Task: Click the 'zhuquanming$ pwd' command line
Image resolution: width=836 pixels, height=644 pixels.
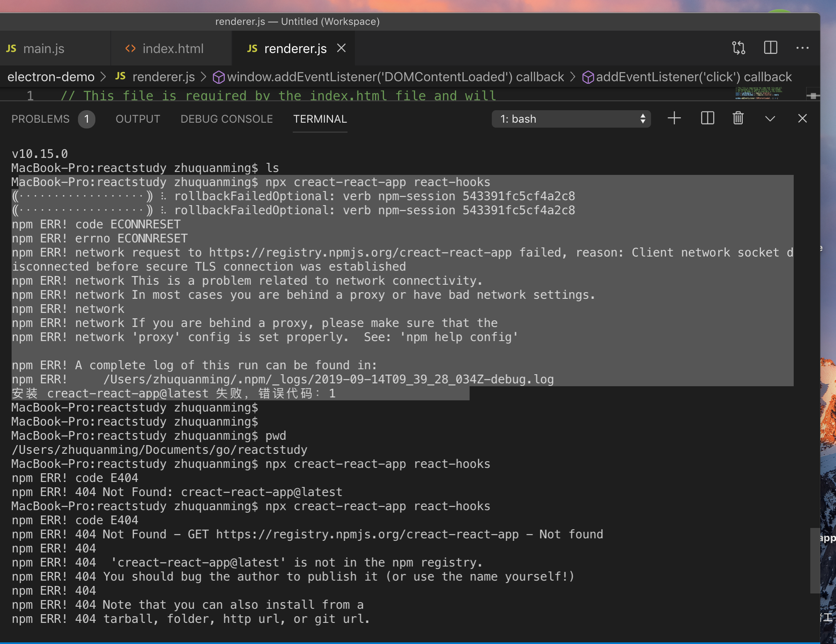Action: tap(149, 436)
